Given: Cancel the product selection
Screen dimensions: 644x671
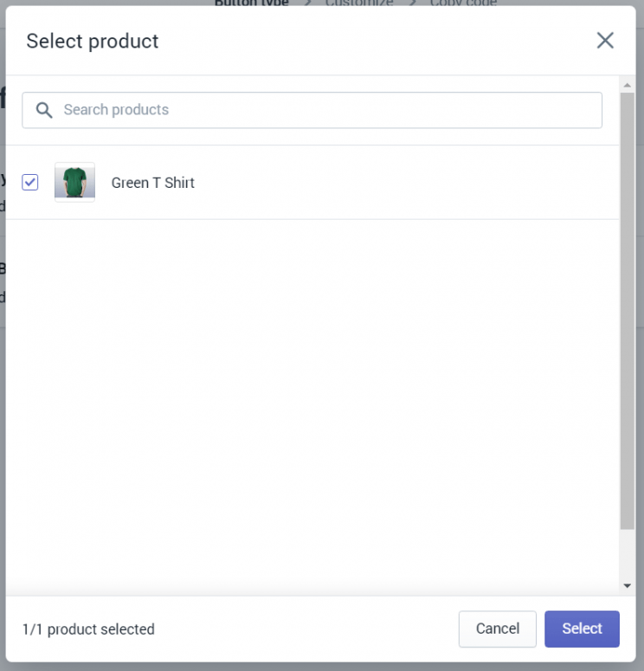Looking at the screenshot, I should pos(497,629).
